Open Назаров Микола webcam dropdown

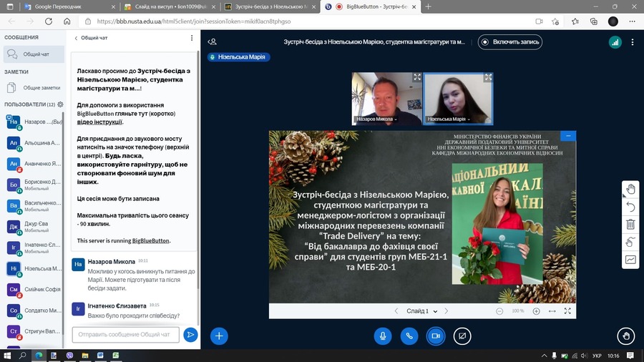click(376, 119)
